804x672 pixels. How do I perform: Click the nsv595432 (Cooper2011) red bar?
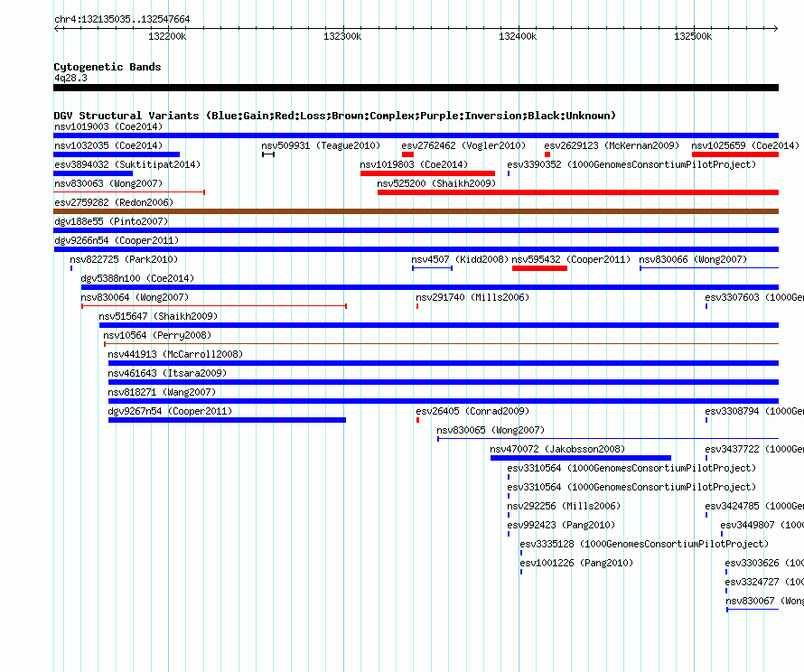[x=539, y=268]
